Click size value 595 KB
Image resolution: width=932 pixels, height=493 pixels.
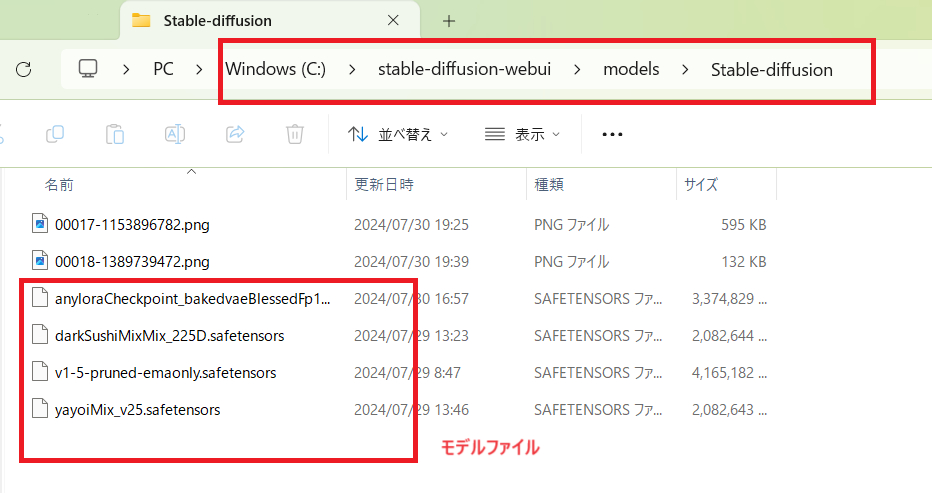744,225
